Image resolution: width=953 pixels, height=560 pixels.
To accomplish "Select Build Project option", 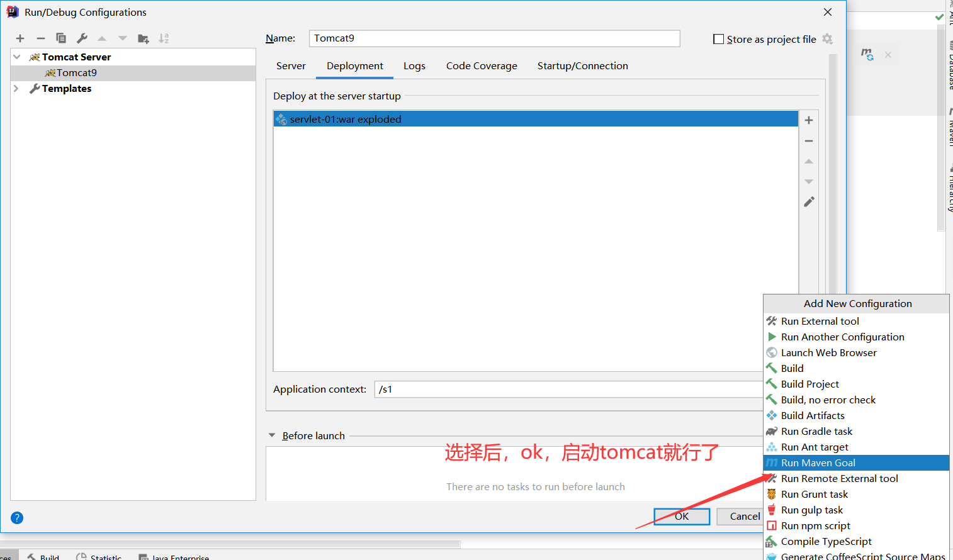I will click(856, 384).
